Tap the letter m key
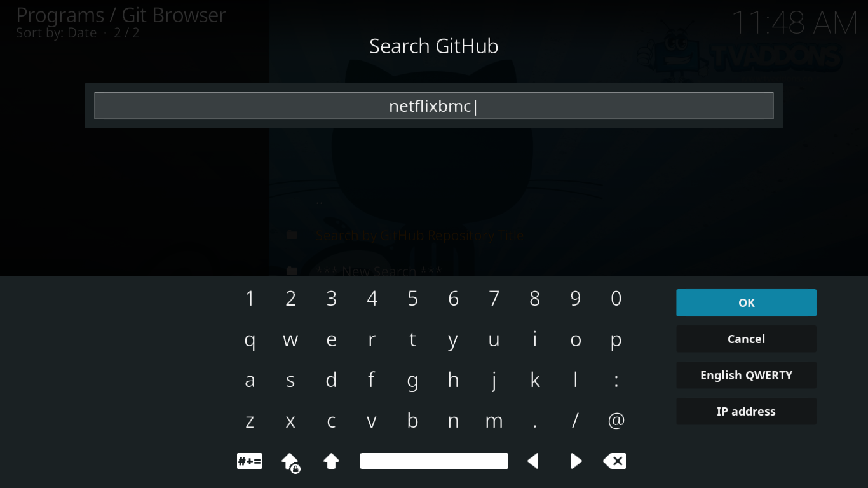Viewport: 868px width, 488px height. 494,421
